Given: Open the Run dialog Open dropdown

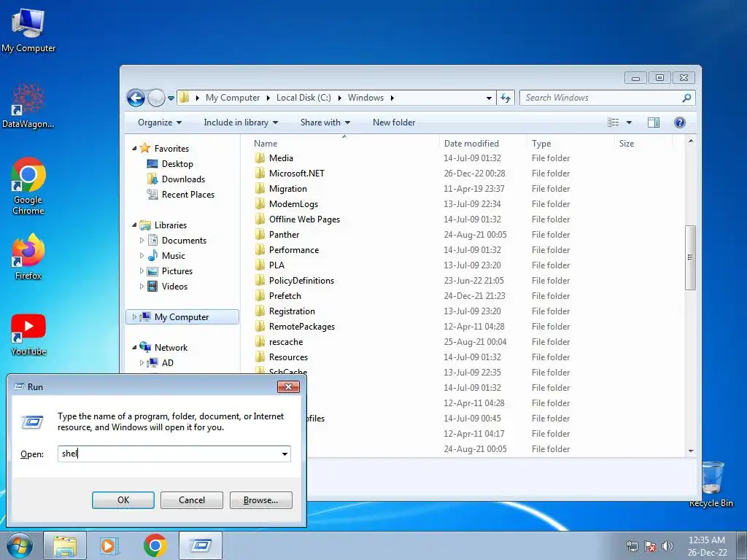Looking at the screenshot, I should [285, 454].
